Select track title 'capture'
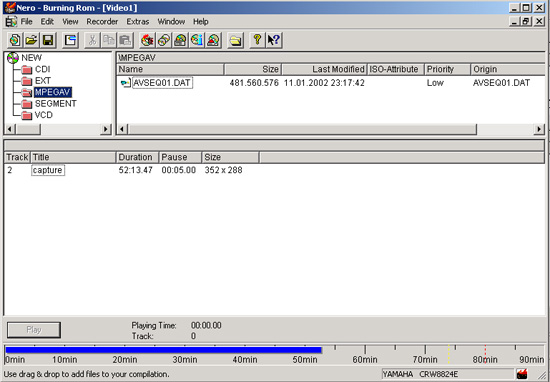550x382 pixels. (x=48, y=170)
